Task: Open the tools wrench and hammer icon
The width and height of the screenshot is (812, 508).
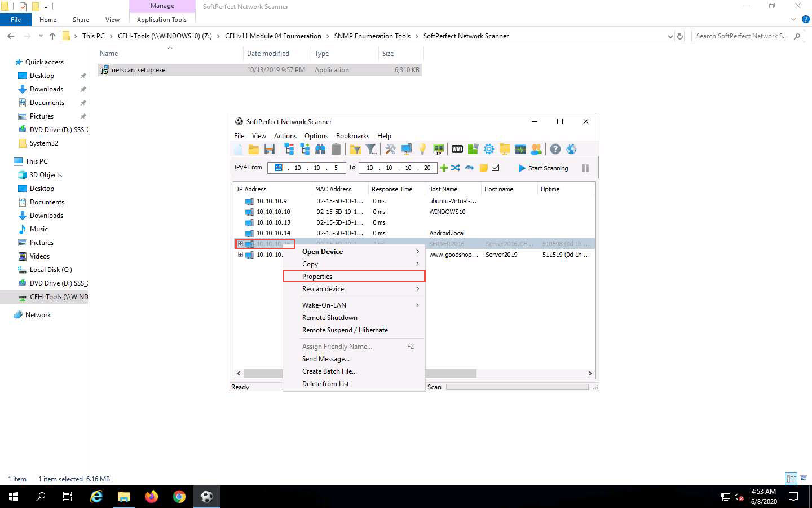Action: coord(390,150)
